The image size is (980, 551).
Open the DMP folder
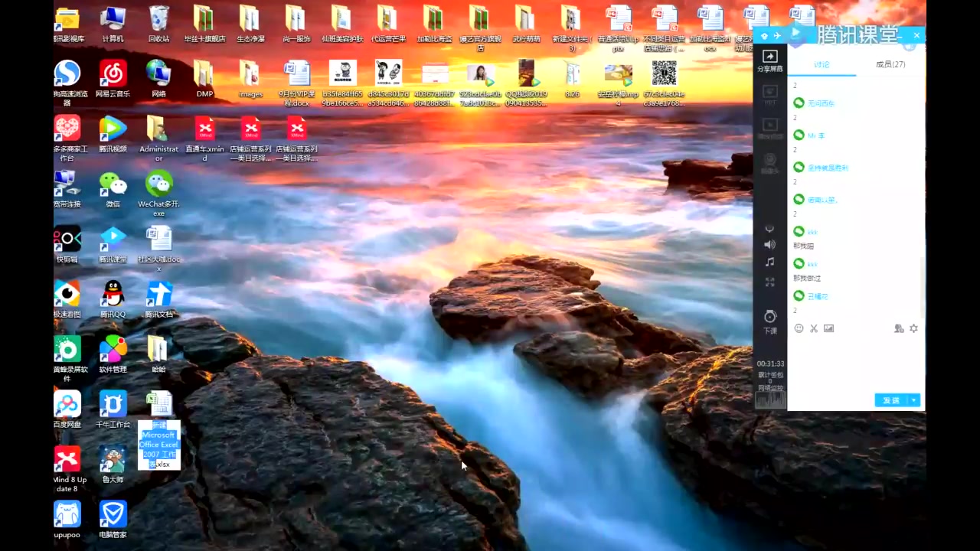point(204,79)
